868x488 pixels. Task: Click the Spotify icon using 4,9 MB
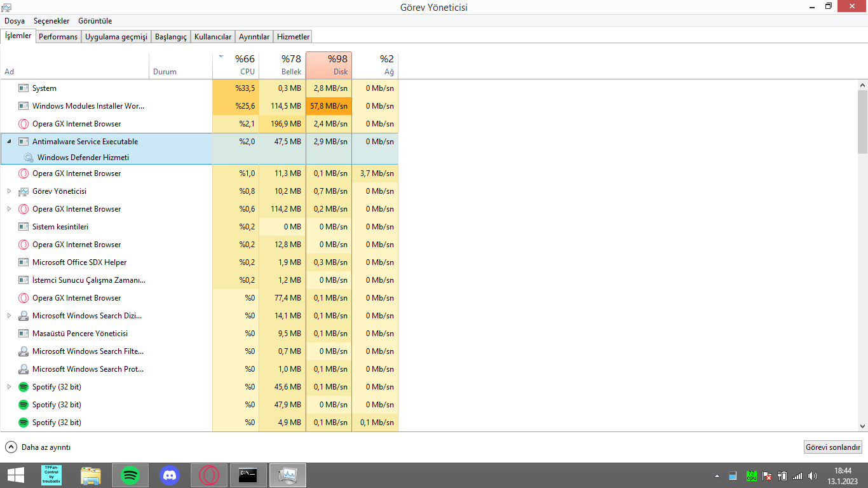tap(24, 423)
